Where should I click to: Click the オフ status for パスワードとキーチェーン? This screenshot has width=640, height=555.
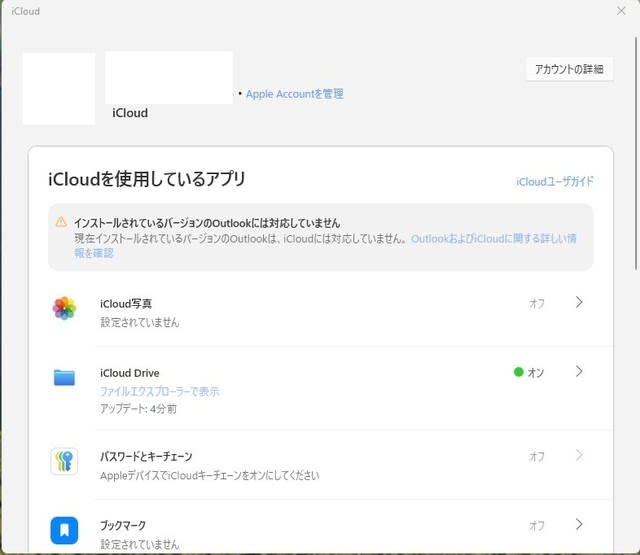click(537, 456)
